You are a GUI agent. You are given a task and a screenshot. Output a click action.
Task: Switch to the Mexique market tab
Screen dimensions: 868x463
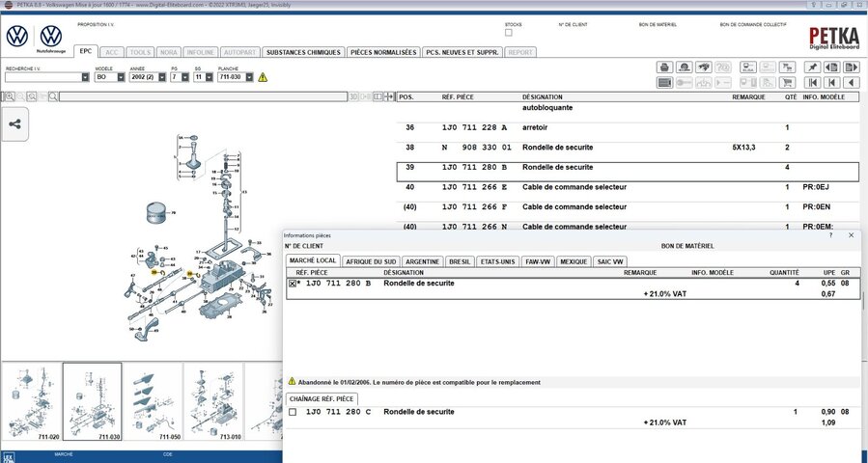pos(574,261)
